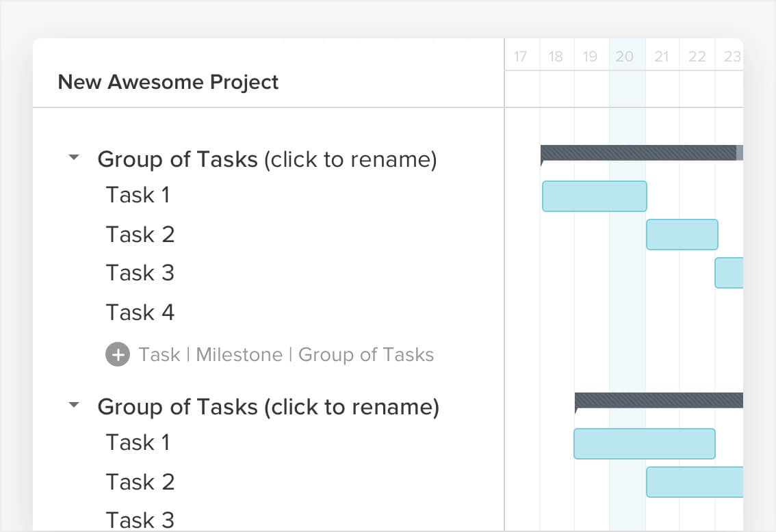Click the plus icon to add an item
Viewport: 776px width, 532px height.
tap(118, 354)
